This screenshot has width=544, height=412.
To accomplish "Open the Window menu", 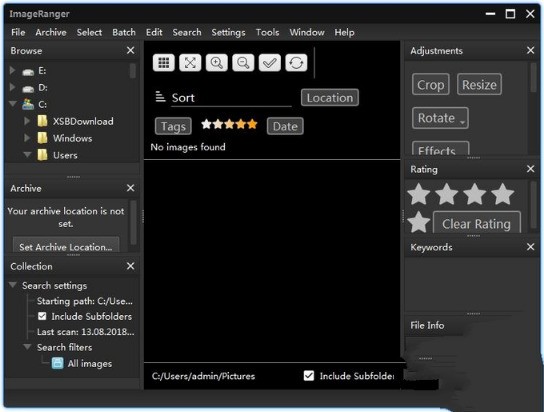I will coord(307,32).
